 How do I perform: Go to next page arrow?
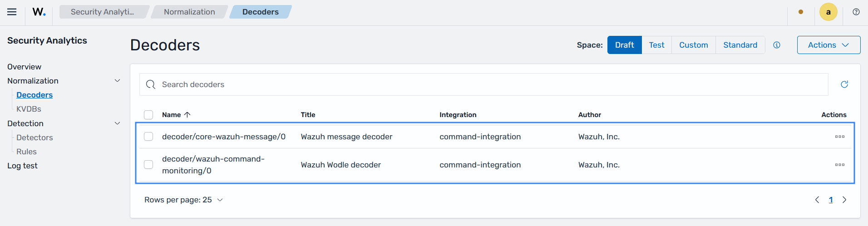(844, 200)
